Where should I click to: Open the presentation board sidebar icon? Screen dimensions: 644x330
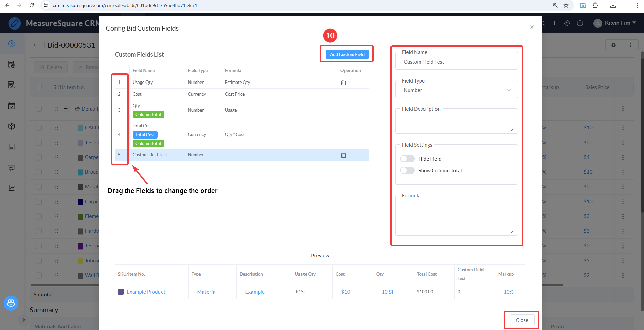click(x=12, y=168)
